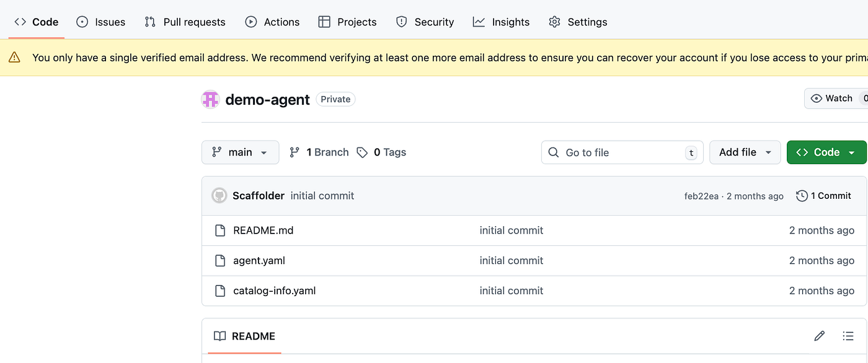Open the README outline list icon
Viewport: 868px width, 363px height.
[x=848, y=336]
